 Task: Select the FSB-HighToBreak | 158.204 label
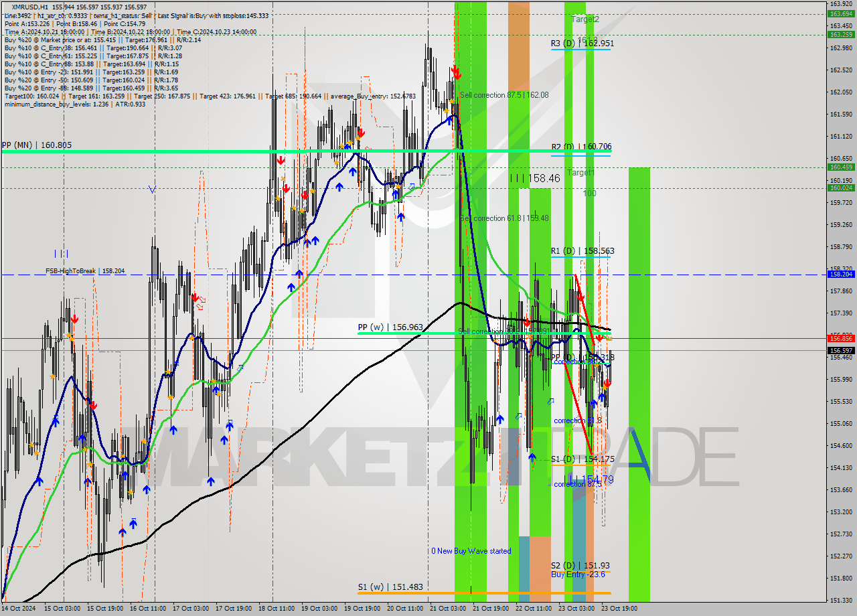coord(85,271)
